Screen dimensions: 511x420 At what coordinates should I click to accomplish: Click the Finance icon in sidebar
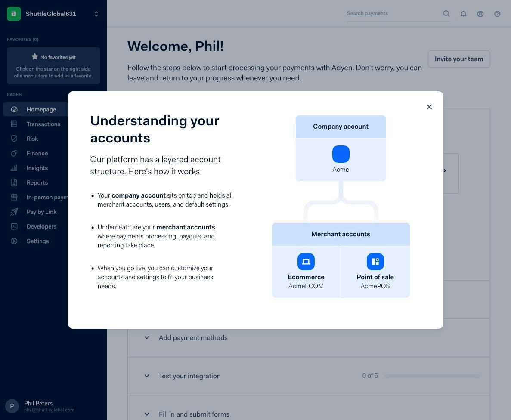pos(14,153)
